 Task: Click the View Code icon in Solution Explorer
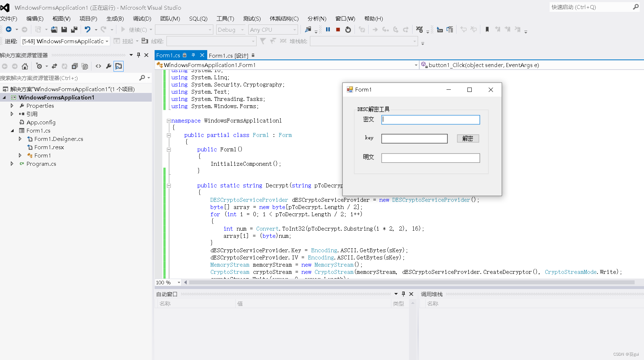[98, 66]
